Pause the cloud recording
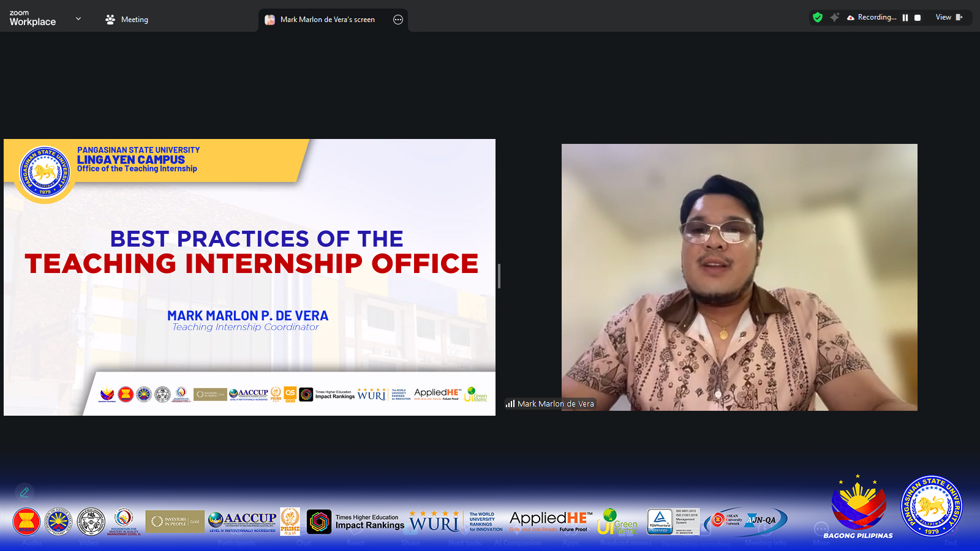The width and height of the screenshot is (980, 551). pyautogui.click(x=905, y=18)
